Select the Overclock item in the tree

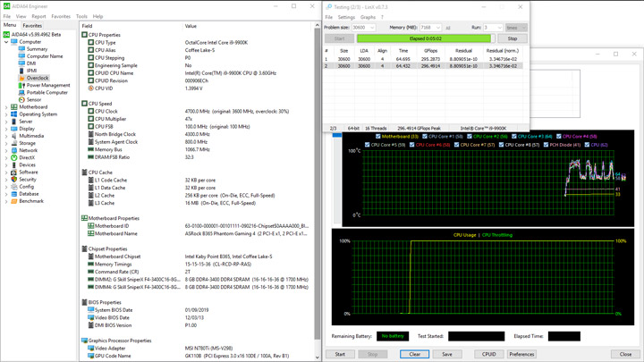38,78
